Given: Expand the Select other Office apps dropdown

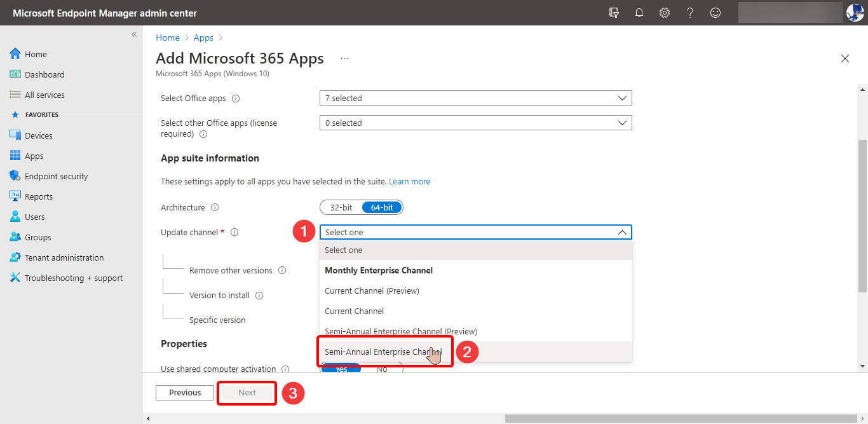Looking at the screenshot, I should 476,123.
